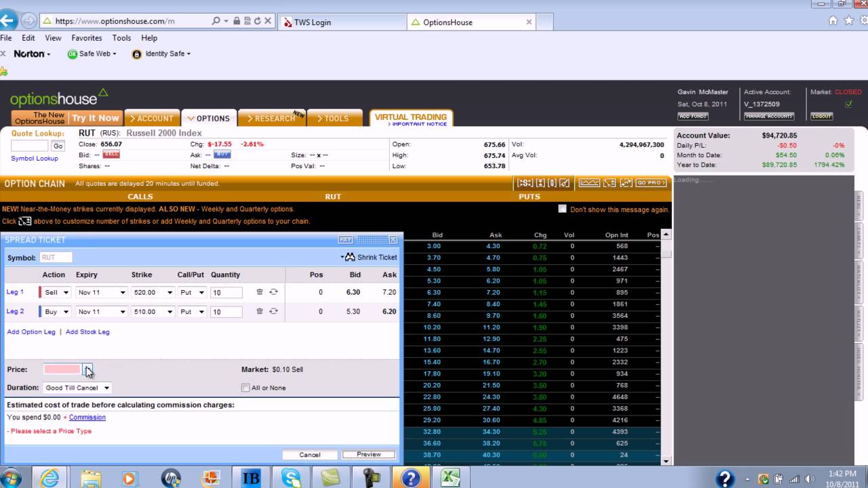This screenshot has height=488, width=868.
Task: Open Leg 1 Strike dropdown showing 520.00
Action: tap(153, 292)
